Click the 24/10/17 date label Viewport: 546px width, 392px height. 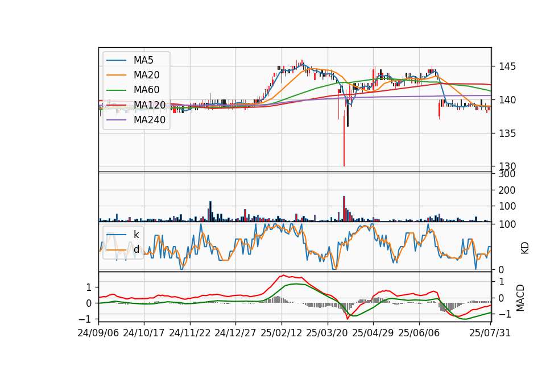coord(144,333)
